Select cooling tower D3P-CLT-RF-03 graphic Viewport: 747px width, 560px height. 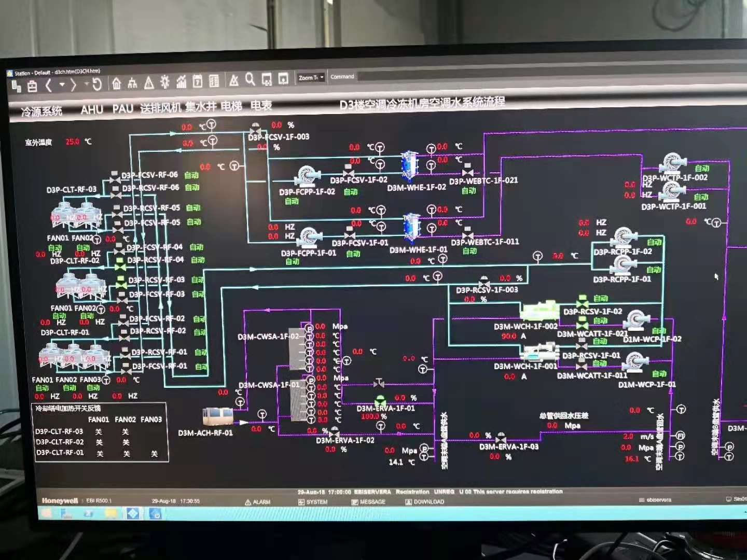tap(78, 216)
